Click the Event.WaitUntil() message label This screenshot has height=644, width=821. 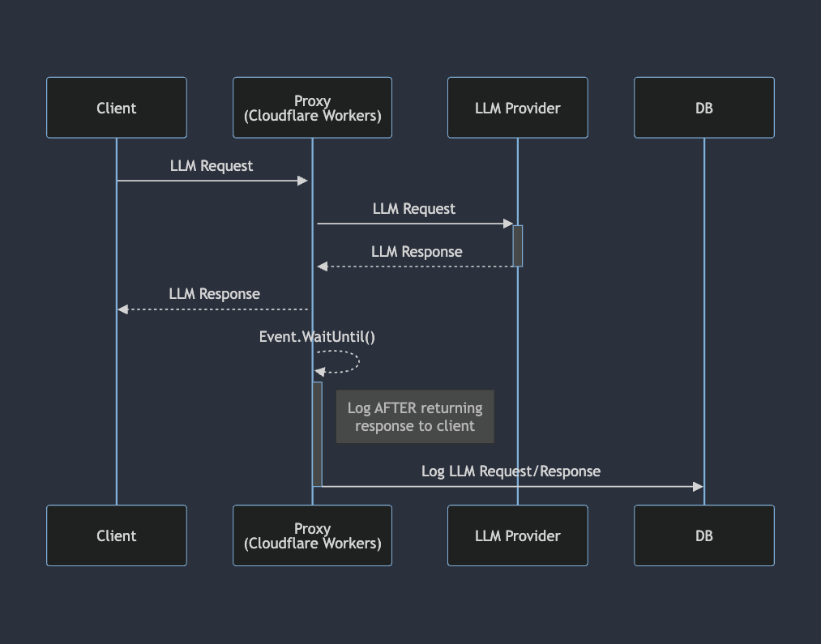click(x=317, y=337)
